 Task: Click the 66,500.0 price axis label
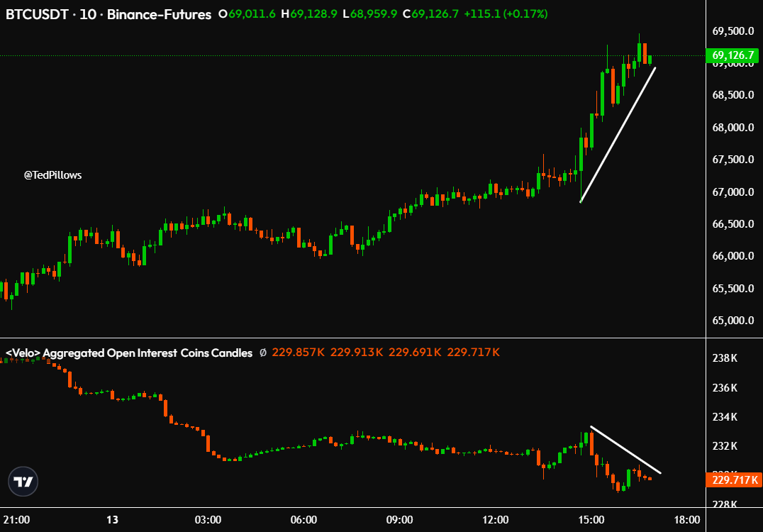[733, 224]
